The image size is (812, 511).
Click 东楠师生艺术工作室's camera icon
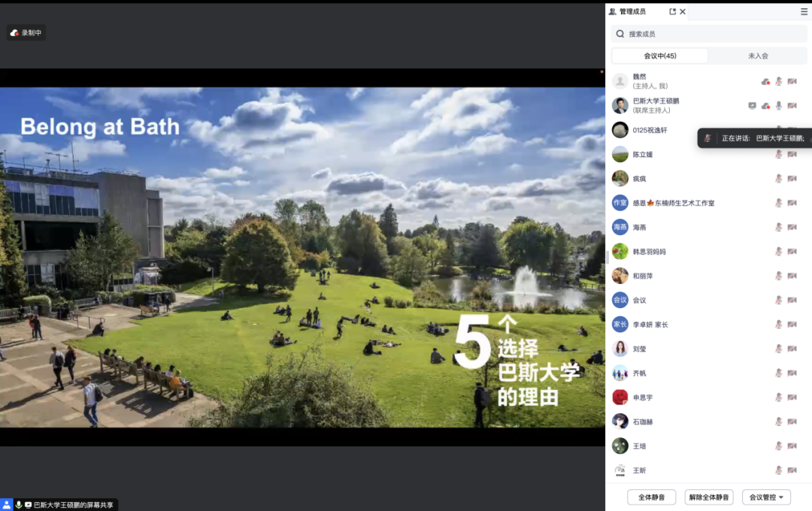click(x=792, y=203)
